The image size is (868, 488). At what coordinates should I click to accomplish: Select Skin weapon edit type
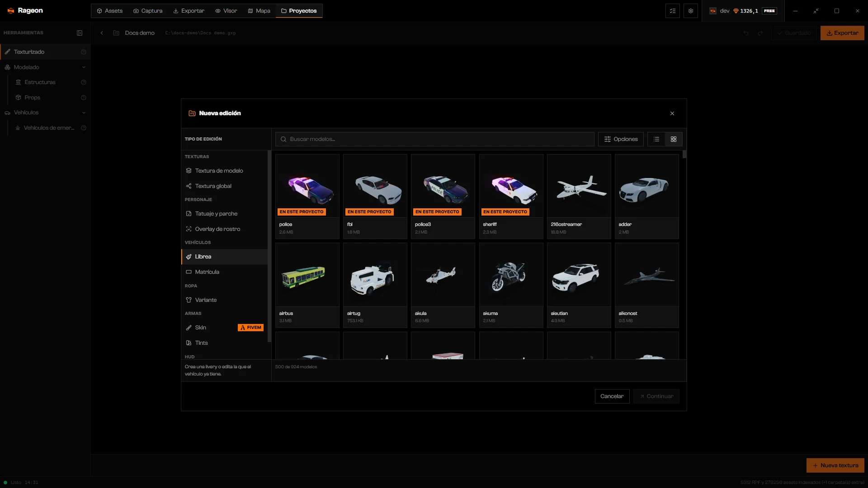pyautogui.click(x=224, y=328)
